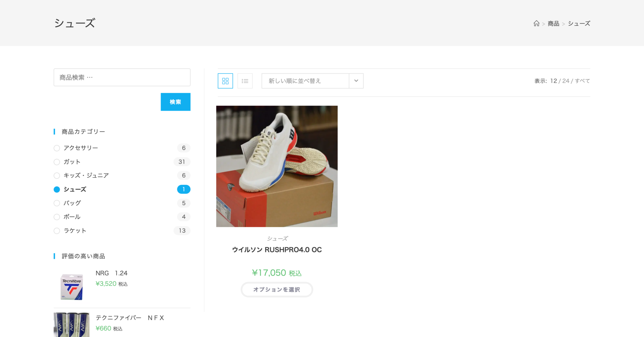Select the キッズ・ジュニア category radio
The width and height of the screenshot is (644, 337).
pyautogui.click(x=57, y=176)
